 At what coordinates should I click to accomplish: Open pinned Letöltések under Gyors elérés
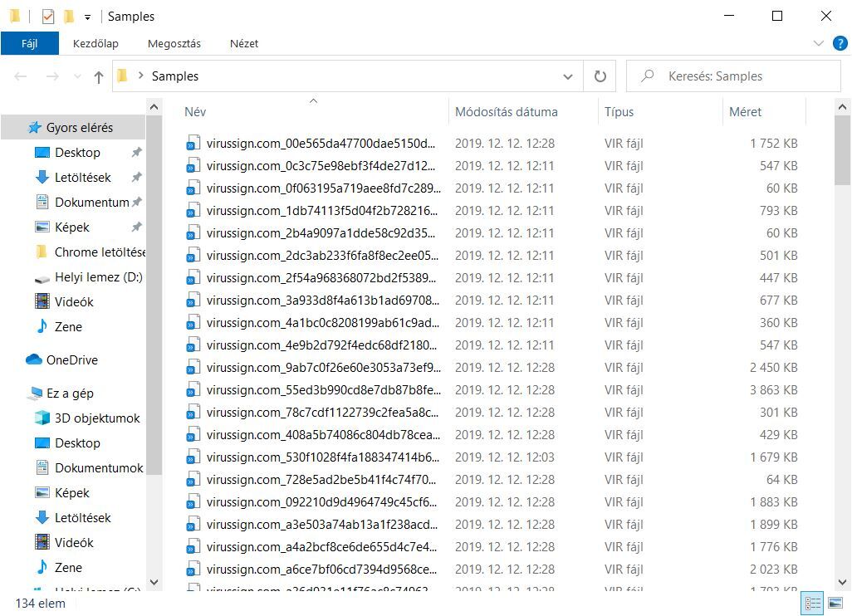coord(82,178)
